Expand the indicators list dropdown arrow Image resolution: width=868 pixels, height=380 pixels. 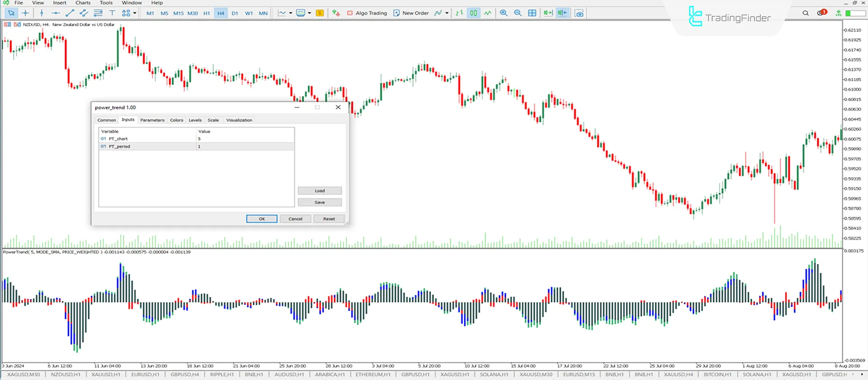(x=447, y=13)
